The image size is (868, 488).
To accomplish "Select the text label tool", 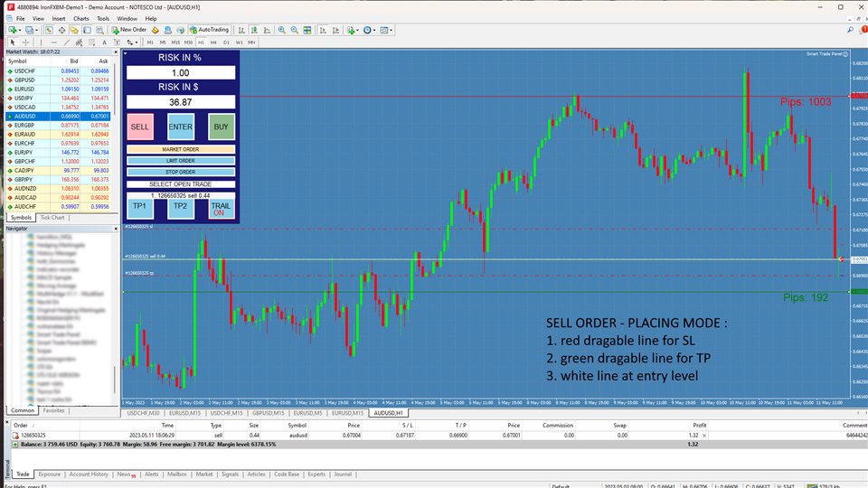I will pos(117,42).
